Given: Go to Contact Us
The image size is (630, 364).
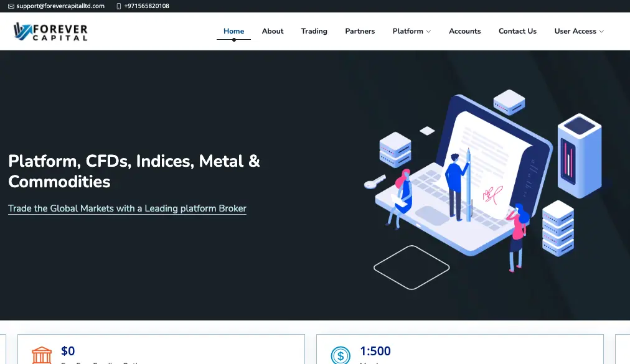Looking at the screenshot, I should pos(517,31).
